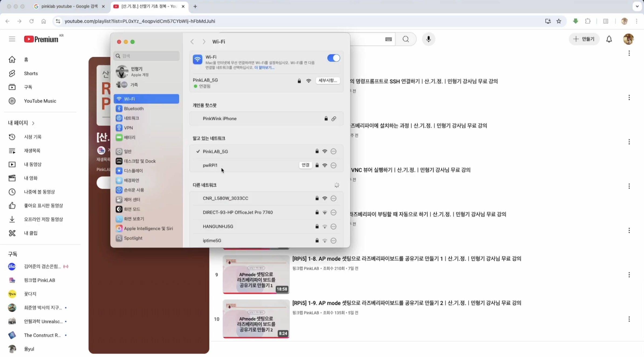The image size is (644, 357).
Task: Click YouTube voice search microphone icon
Action: pyautogui.click(x=428, y=39)
